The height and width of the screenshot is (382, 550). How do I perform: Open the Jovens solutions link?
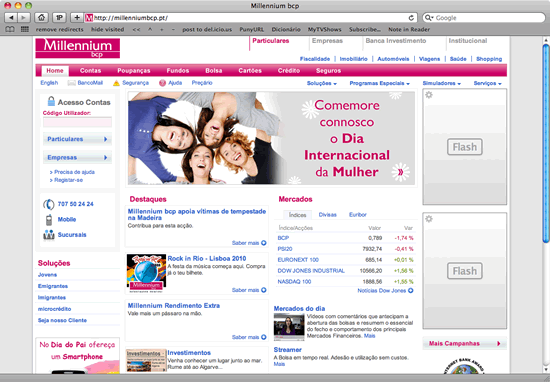[47, 275]
